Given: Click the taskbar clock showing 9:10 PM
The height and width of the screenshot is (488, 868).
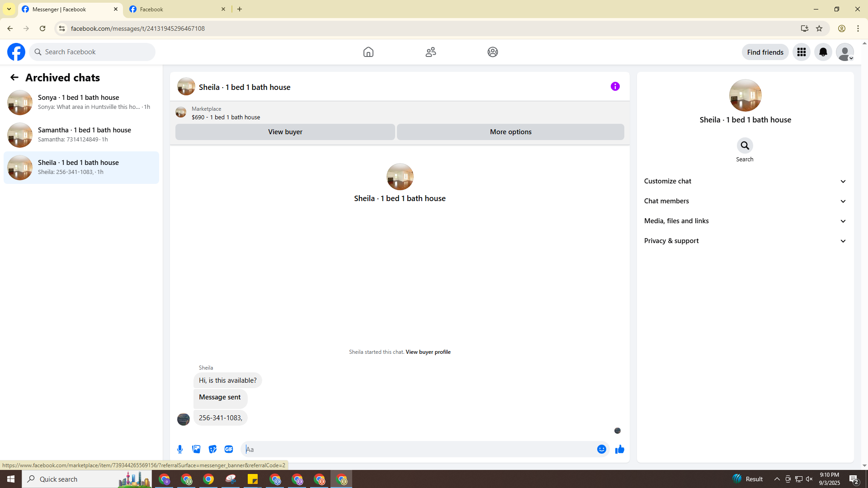Looking at the screenshot, I should pos(830,479).
